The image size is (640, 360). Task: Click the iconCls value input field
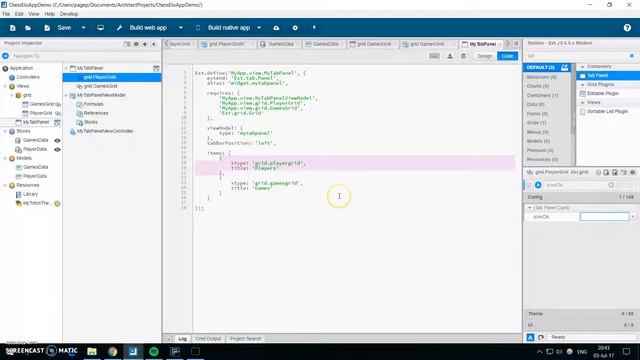(x=604, y=217)
